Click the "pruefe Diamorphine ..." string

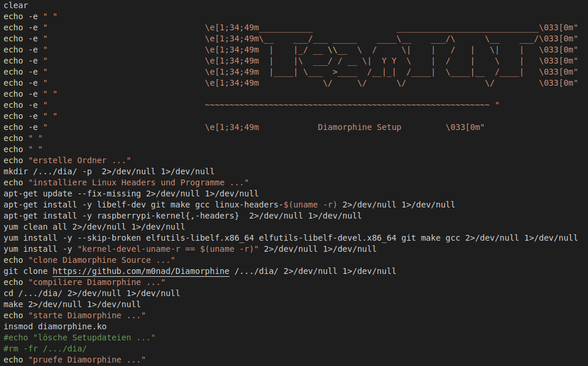[x=87, y=360]
